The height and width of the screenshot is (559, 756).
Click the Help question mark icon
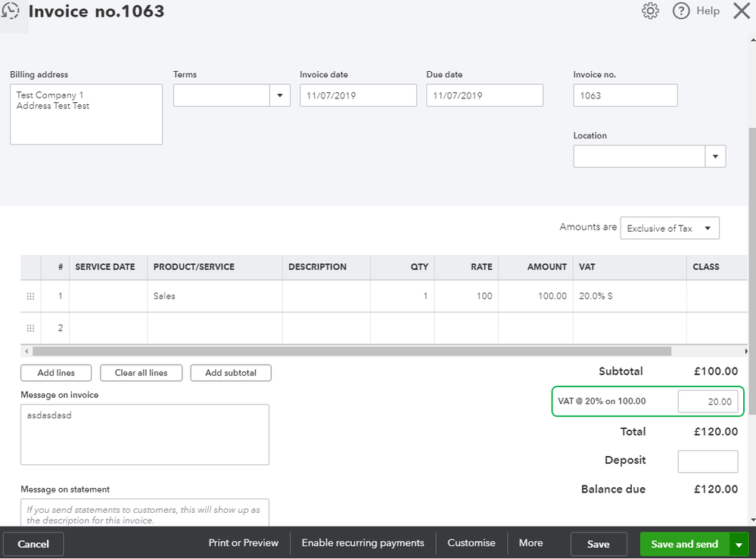(681, 11)
